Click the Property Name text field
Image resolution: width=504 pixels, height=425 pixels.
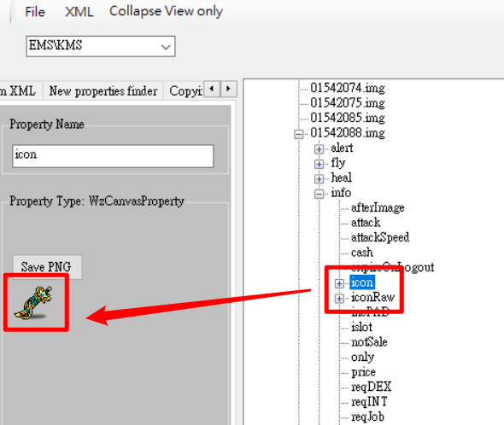pyautogui.click(x=113, y=156)
